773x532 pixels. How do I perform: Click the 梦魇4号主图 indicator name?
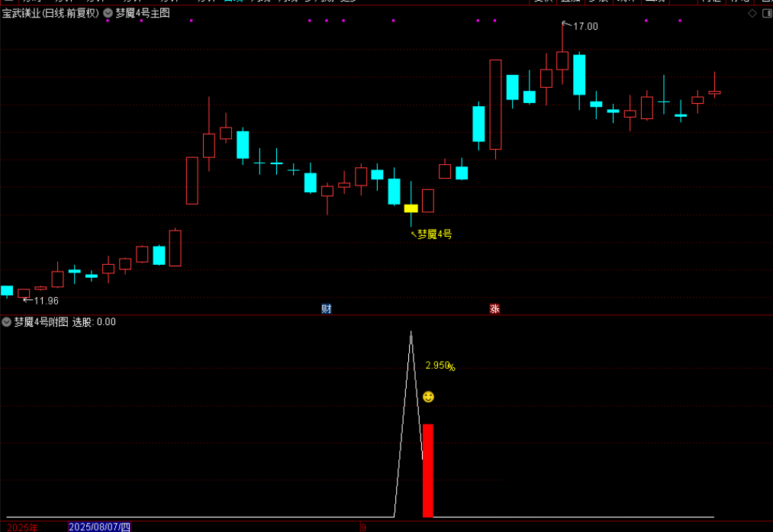[143, 13]
